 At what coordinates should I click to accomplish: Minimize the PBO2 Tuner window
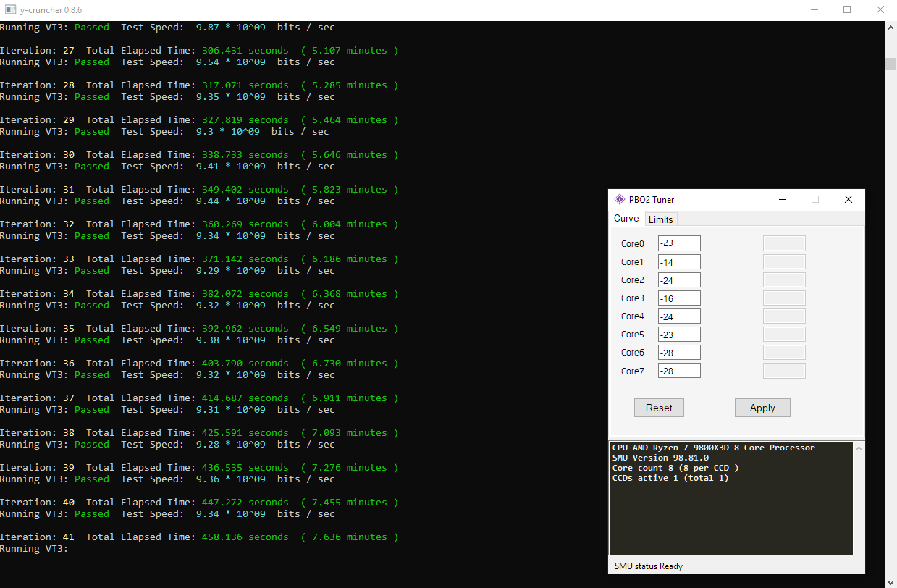point(783,199)
